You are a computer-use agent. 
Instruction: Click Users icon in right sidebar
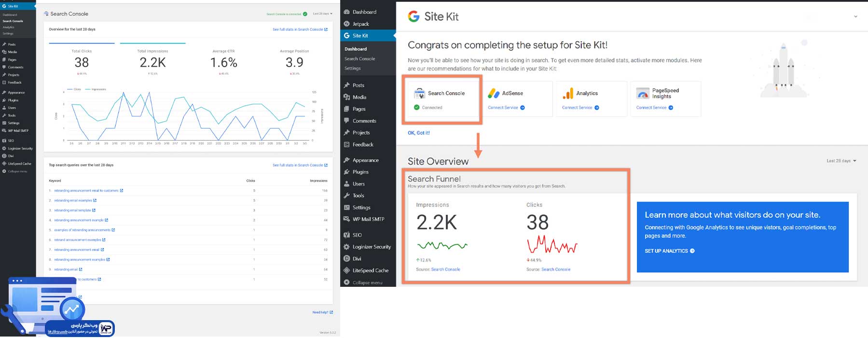pyautogui.click(x=346, y=183)
